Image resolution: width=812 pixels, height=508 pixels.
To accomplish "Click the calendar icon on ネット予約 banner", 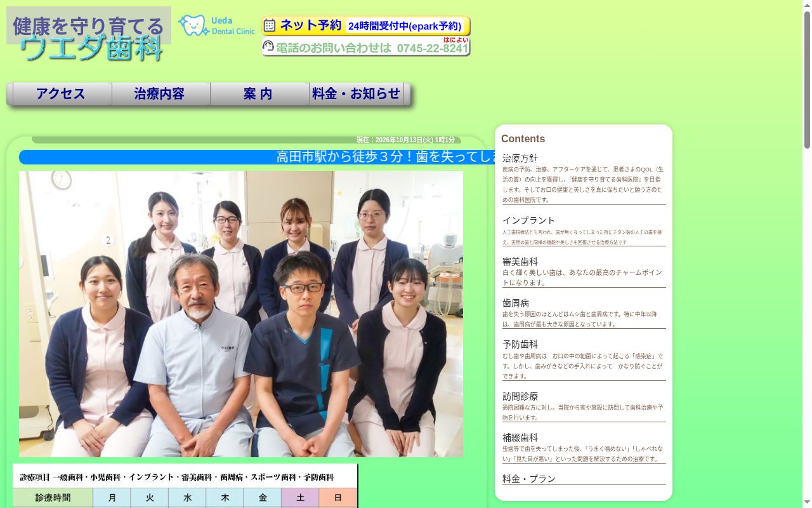I will [x=270, y=25].
